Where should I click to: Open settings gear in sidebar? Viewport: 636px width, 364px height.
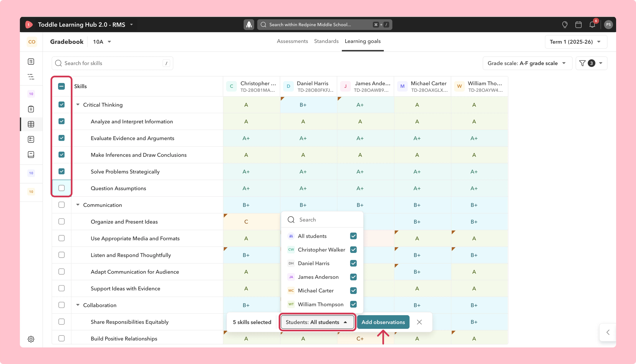pyautogui.click(x=31, y=339)
